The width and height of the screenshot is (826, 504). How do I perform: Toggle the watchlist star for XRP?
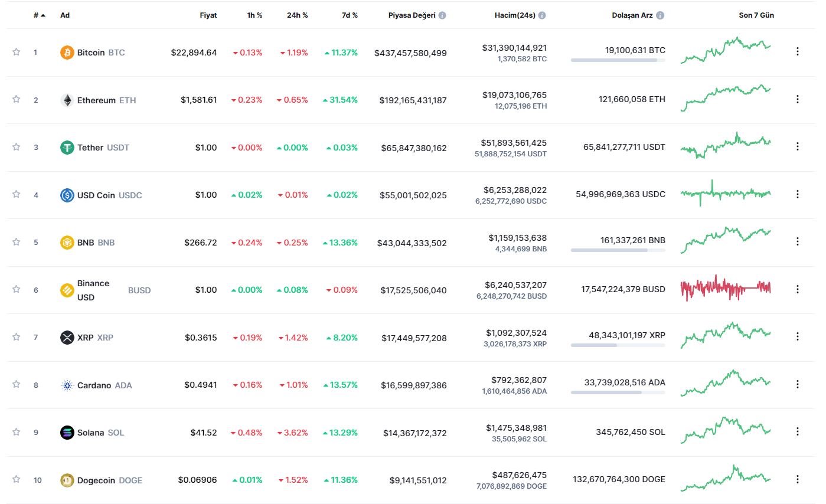click(16, 337)
